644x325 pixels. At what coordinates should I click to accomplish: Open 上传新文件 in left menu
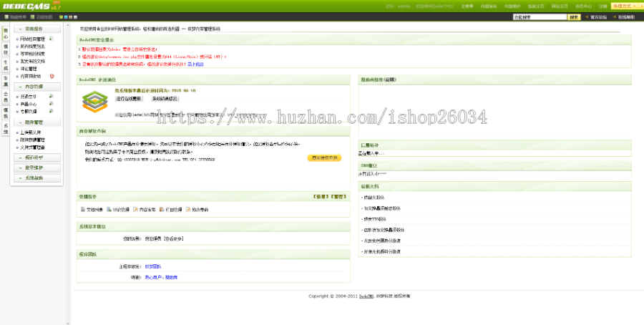pyautogui.click(x=30, y=132)
